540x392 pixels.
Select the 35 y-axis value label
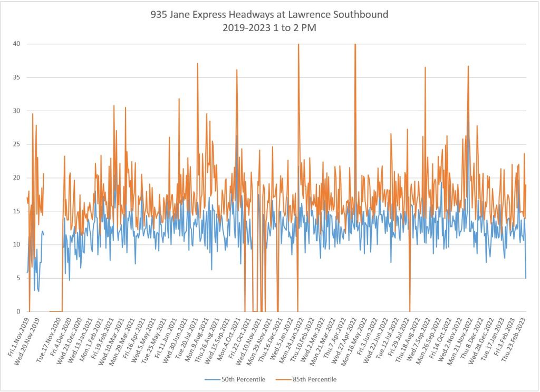tap(17, 77)
